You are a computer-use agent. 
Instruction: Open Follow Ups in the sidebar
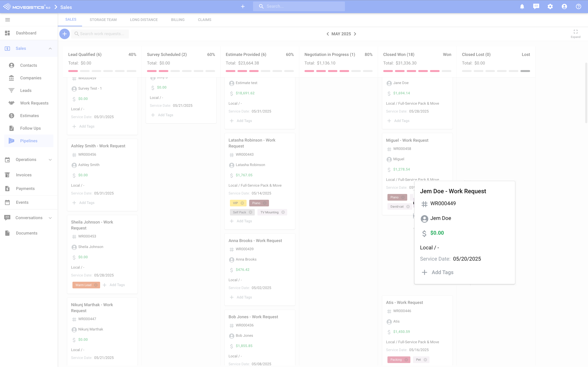(30, 128)
